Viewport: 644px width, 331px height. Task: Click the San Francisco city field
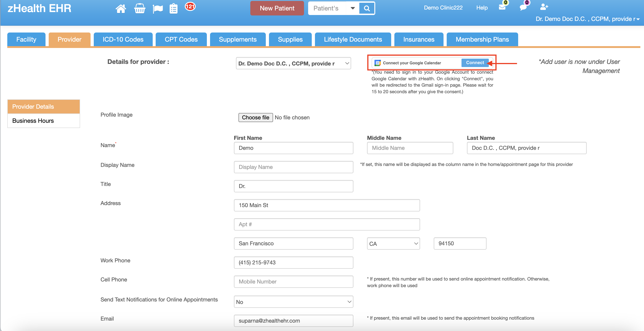294,243
